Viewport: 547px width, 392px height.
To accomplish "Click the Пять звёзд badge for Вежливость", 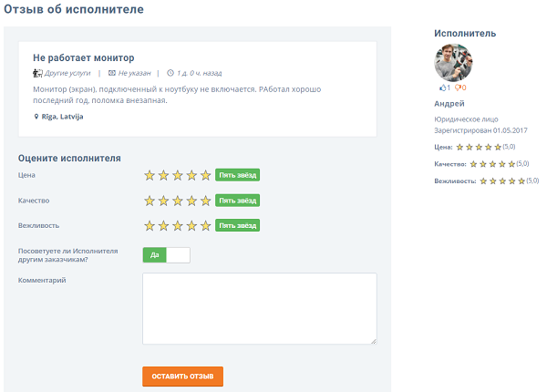I will point(238,225).
